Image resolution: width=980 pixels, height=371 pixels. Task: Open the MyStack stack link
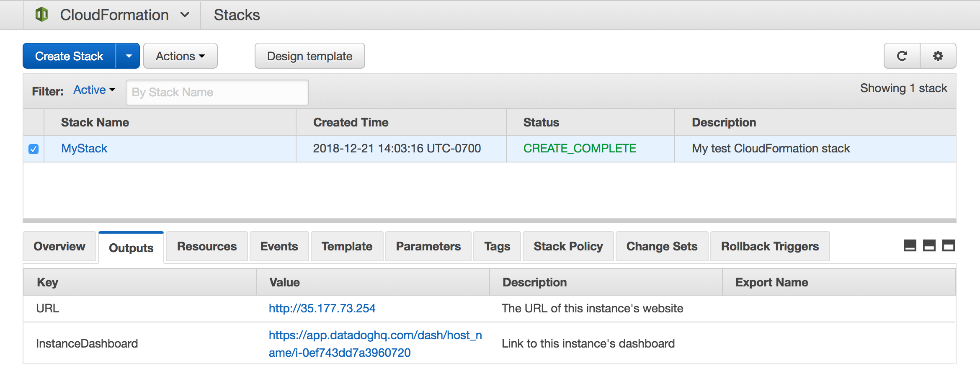pos(84,148)
